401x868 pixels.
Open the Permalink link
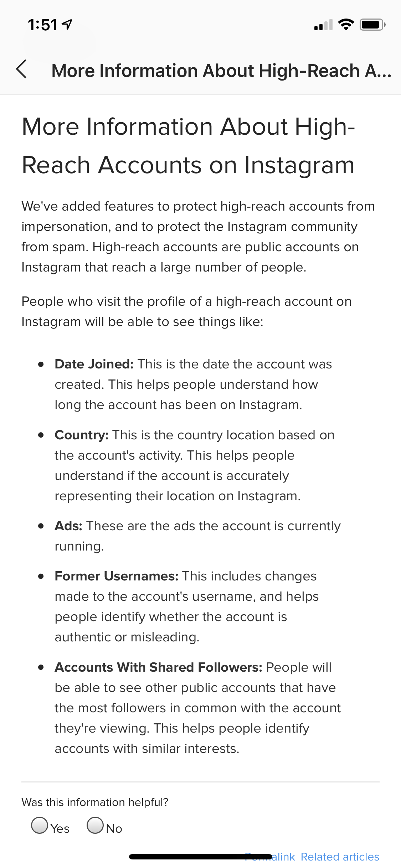tap(270, 857)
